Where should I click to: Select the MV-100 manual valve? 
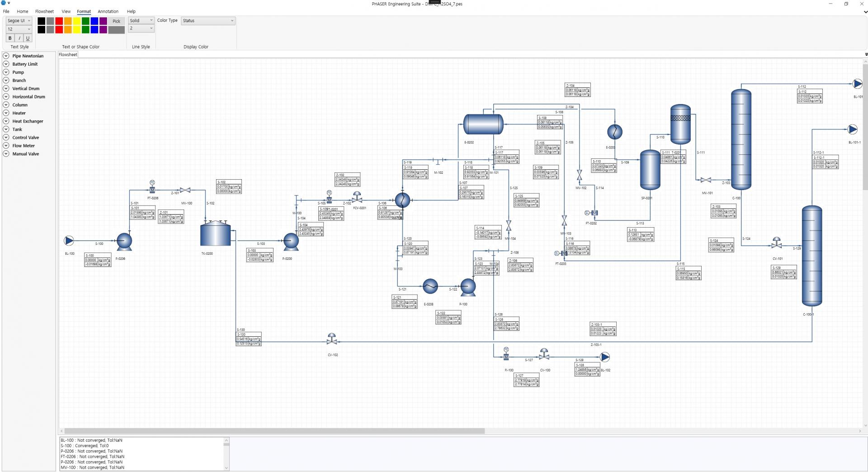pyautogui.click(x=185, y=190)
